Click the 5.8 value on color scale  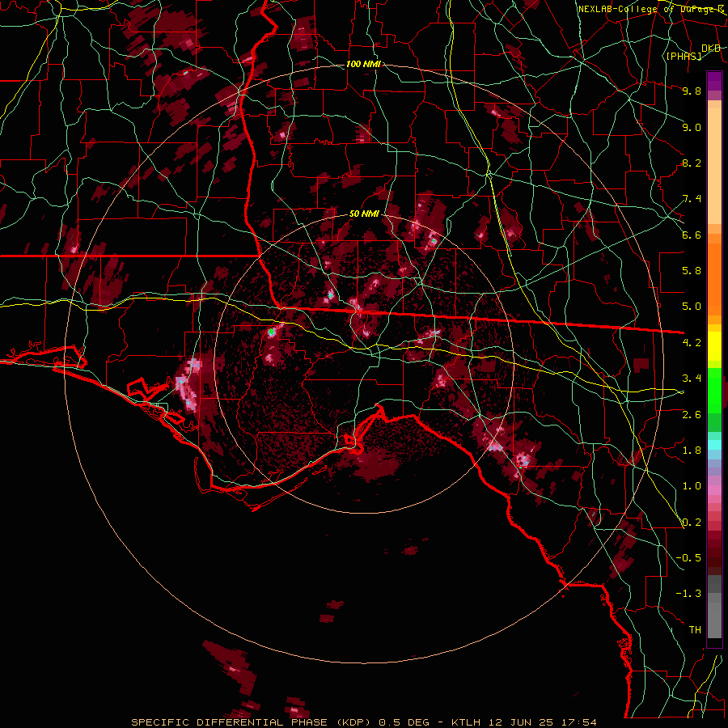[x=692, y=271]
